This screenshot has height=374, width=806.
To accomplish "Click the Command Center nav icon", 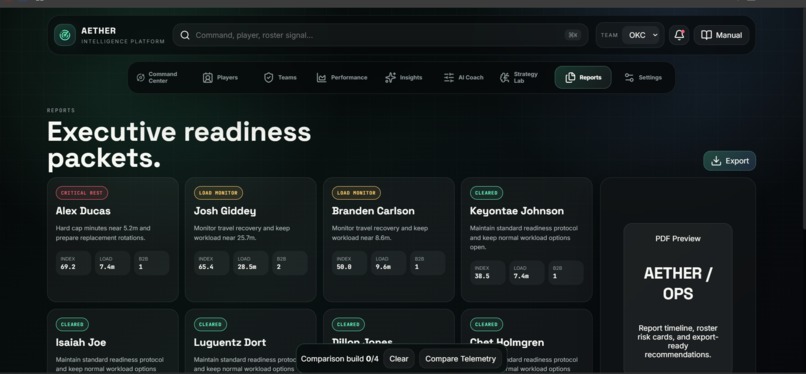I will pos(140,78).
